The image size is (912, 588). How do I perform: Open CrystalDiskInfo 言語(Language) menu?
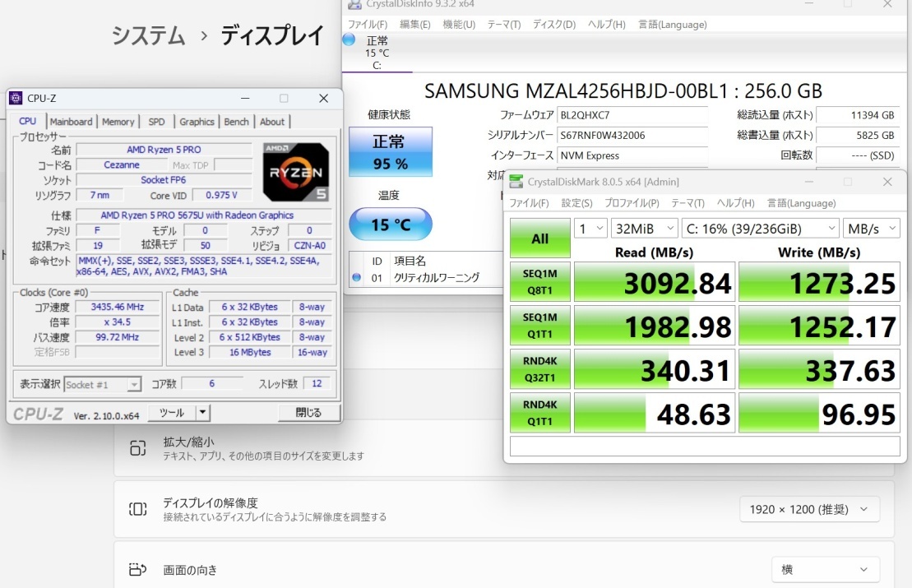[x=673, y=25]
